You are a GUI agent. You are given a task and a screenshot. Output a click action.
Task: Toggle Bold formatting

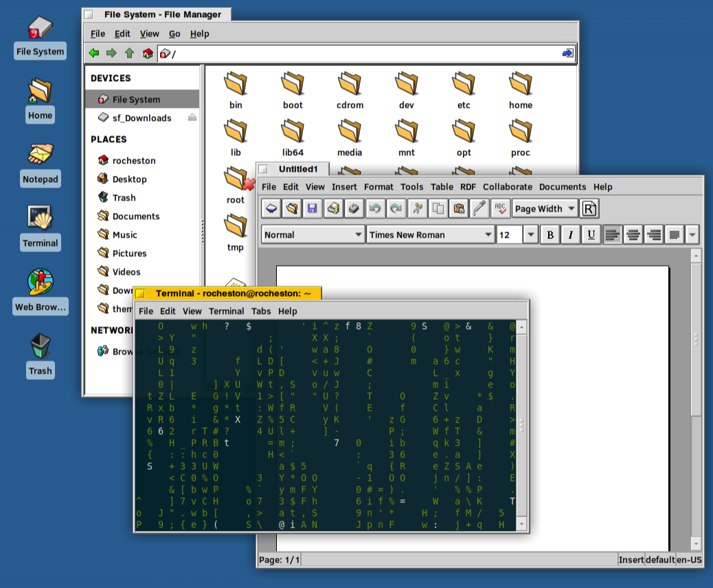click(550, 235)
